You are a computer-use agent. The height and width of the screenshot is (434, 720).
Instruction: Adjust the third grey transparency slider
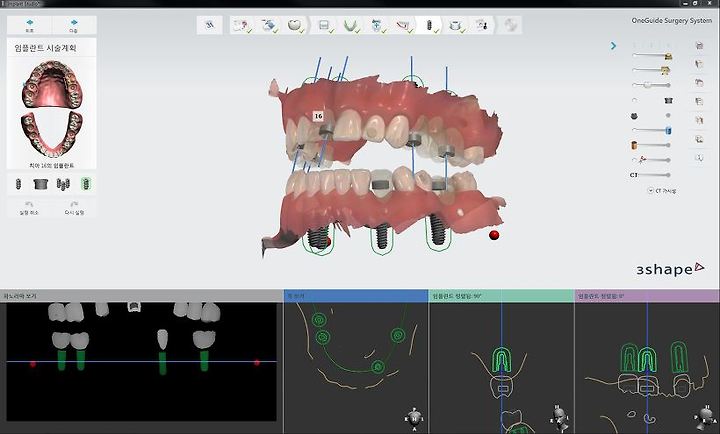[651, 85]
